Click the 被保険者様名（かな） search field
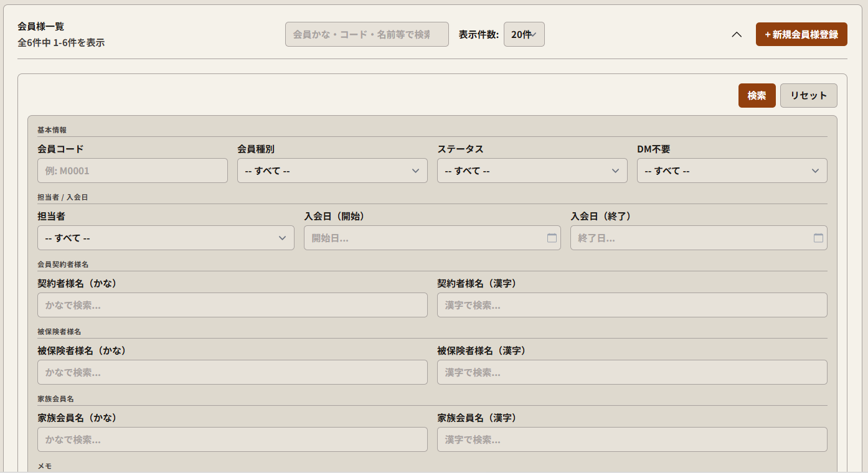This screenshot has height=473, width=868. click(x=232, y=372)
